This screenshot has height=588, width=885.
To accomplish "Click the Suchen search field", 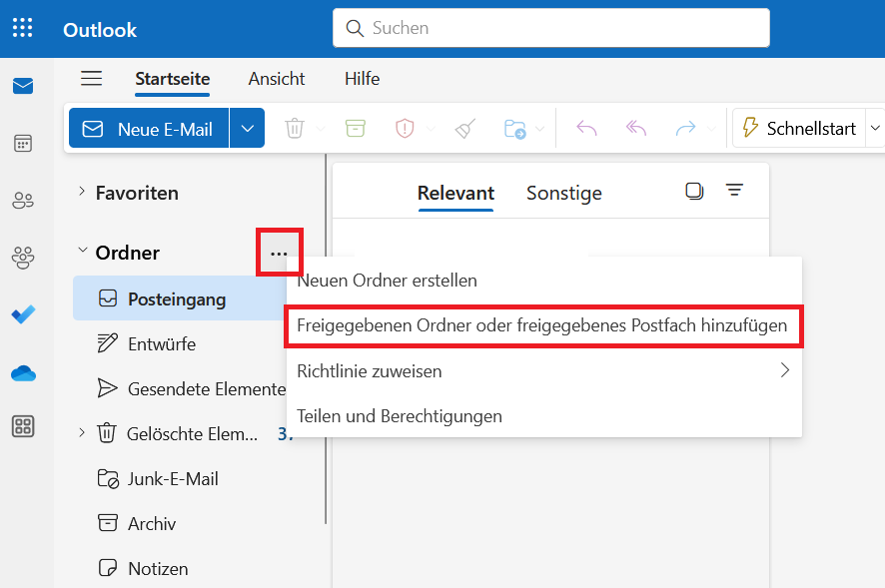I will (x=550, y=28).
